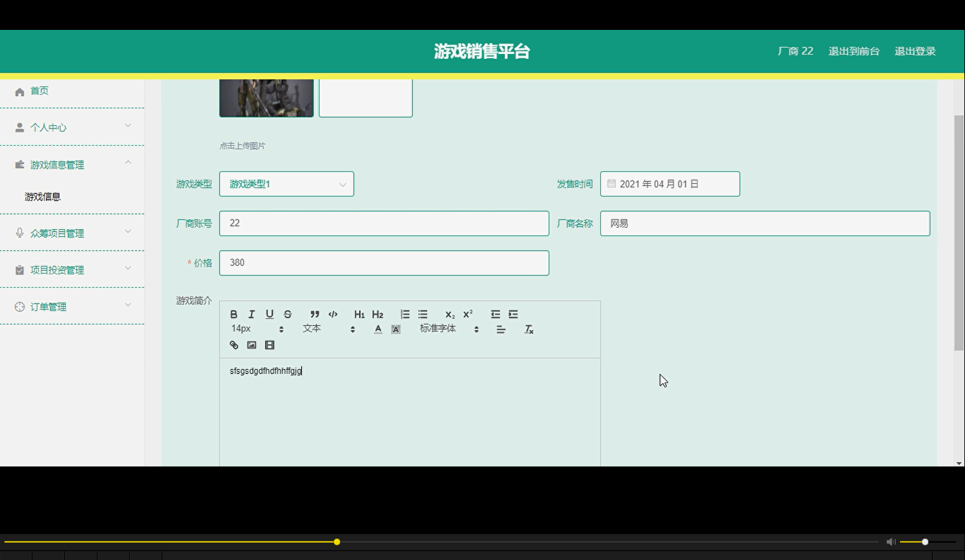Apply italic formatting in the editor
This screenshot has height=560, width=965.
pos(251,314)
